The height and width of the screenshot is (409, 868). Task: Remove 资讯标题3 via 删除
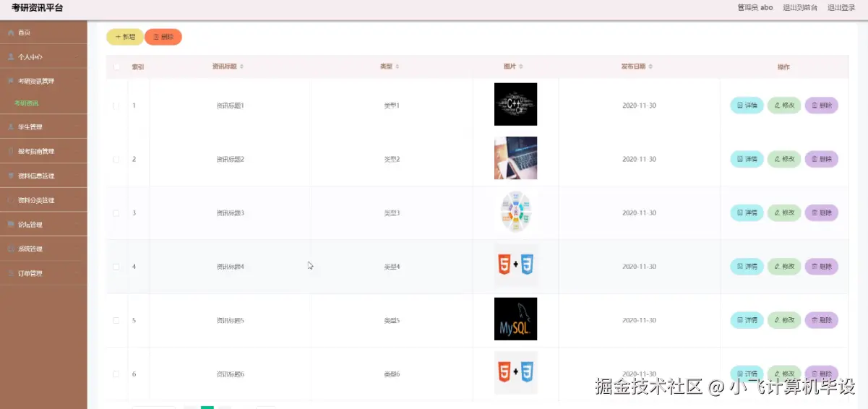point(822,212)
